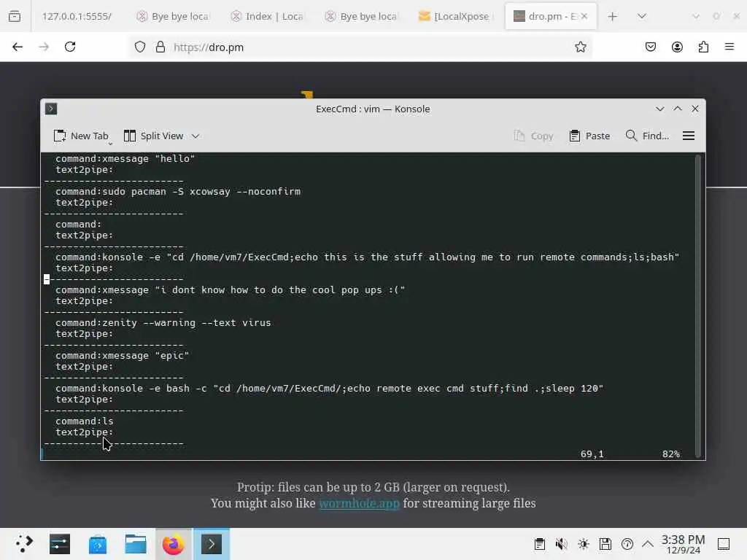
Task: Click the Firefox back arrow
Action: [x=18, y=47]
